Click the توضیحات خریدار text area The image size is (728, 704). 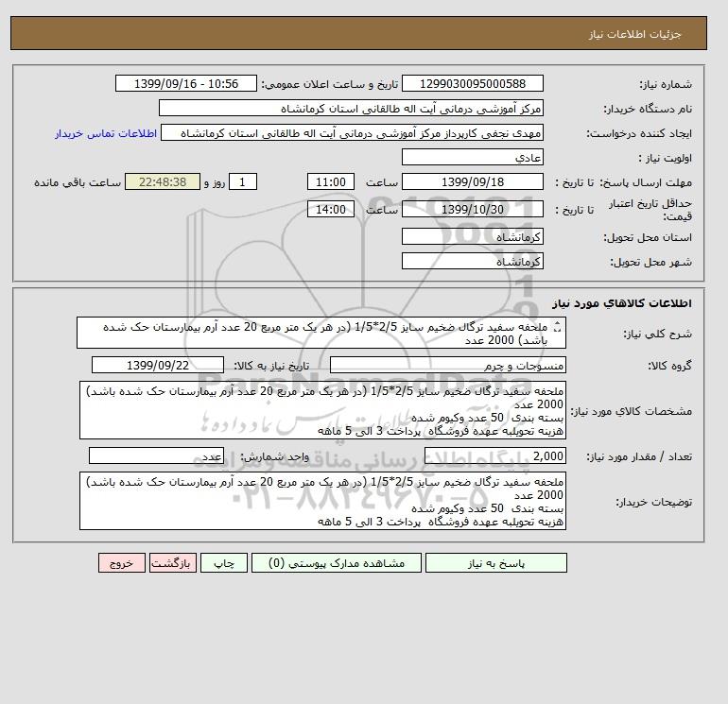pyautogui.click(x=322, y=501)
